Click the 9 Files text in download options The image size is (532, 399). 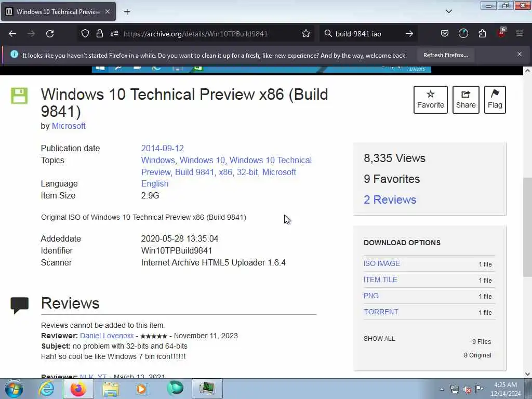482,342
